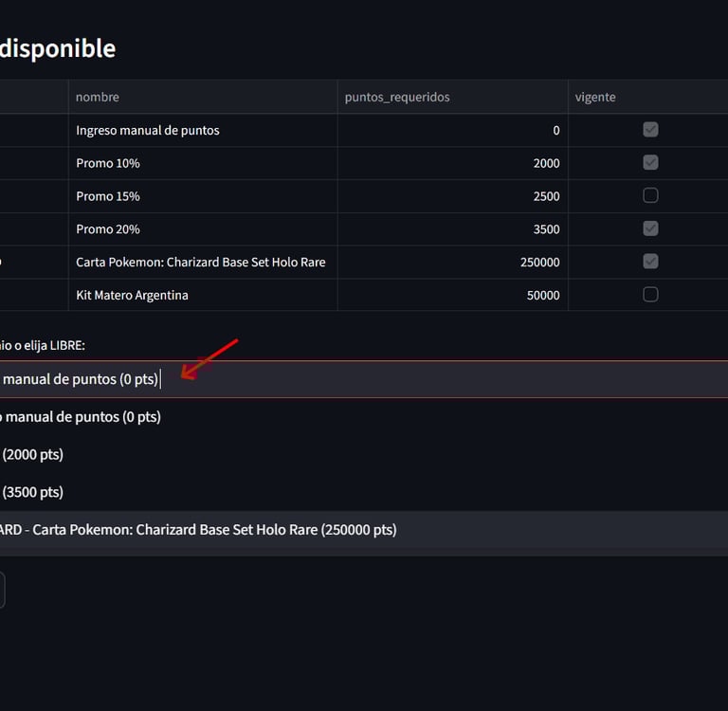Check the vigente box for Kit Matero Argentina
728x711 pixels.
click(650, 295)
